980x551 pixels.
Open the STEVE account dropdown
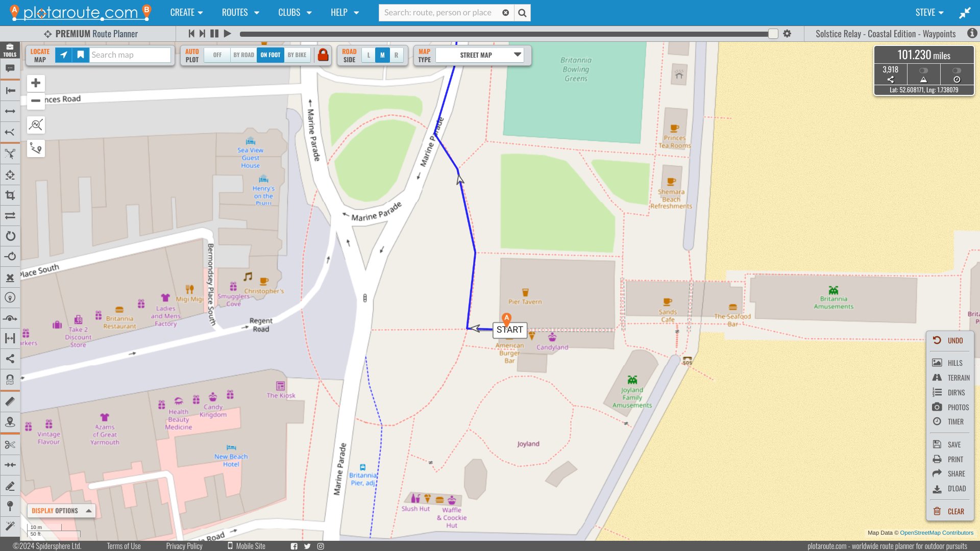(929, 13)
